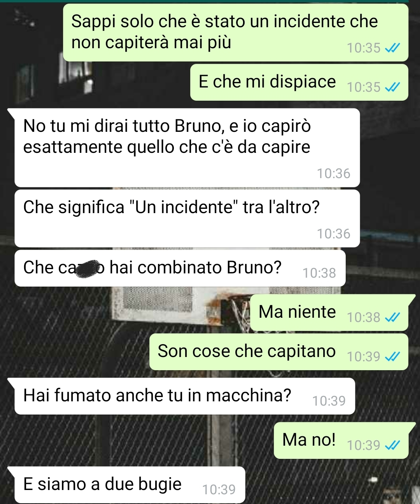Image resolution: width=420 pixels, height=504 pixels.
Task: Select the sent message 'Son cose che capitano'
Action: tap(279, 352)
